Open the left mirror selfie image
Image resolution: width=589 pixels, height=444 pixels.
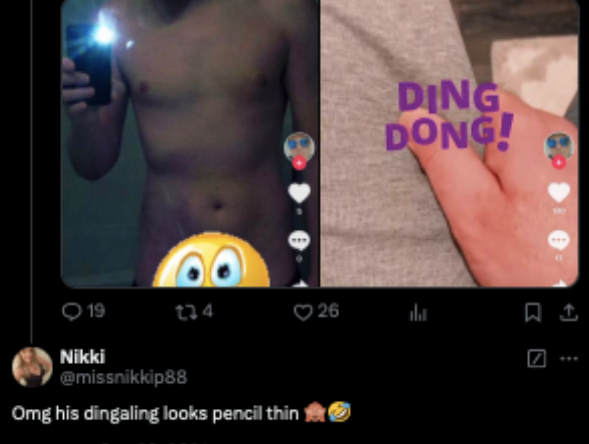(190, 143)
